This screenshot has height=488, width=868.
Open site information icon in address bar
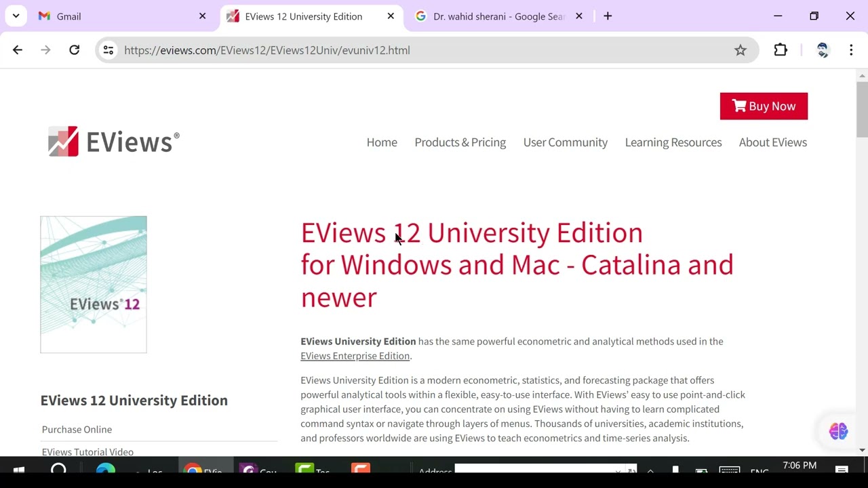point(108,50)
